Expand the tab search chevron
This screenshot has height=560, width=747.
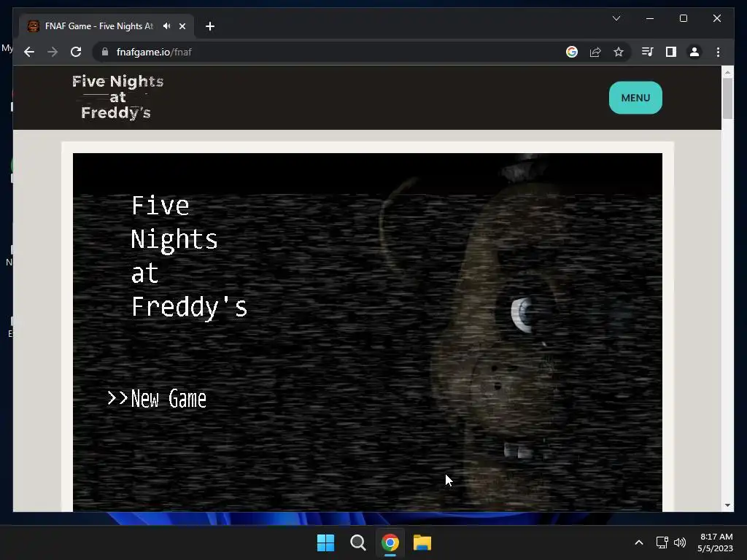point(616,18)
